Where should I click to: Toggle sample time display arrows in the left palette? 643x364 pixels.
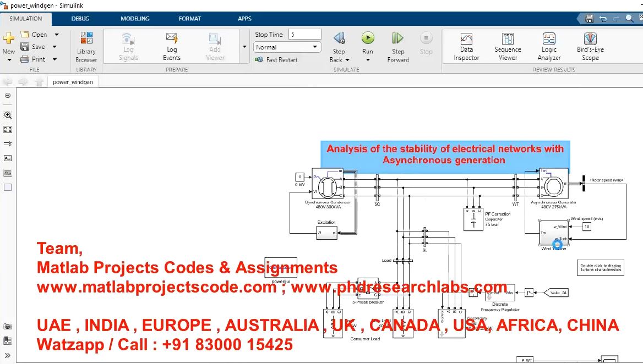(8, 144)
